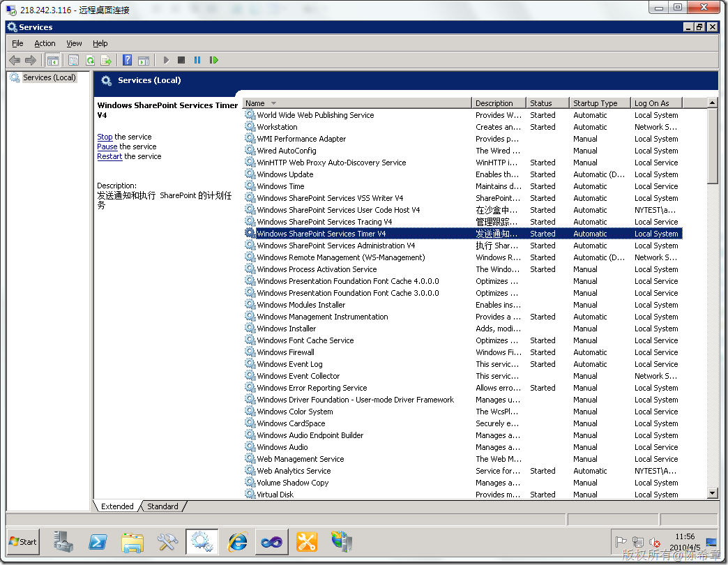This screenshot has height=565, width=728.
Task: Sort by the Startup Type column header
Action: [600, 103]
